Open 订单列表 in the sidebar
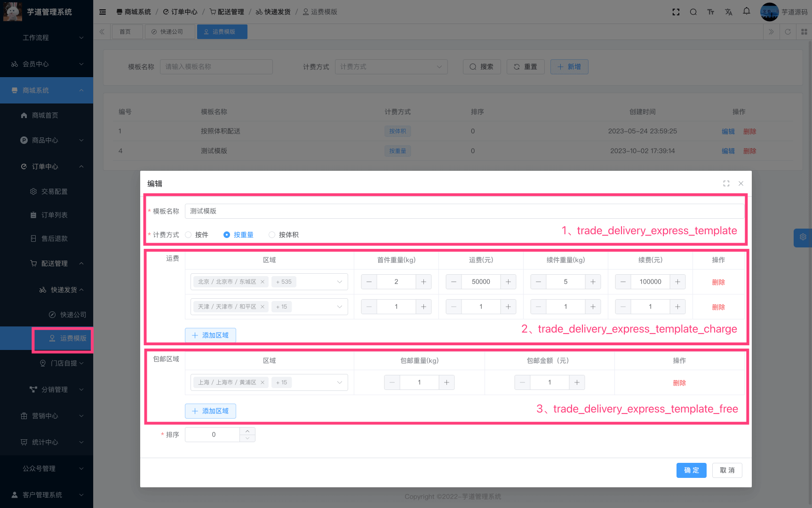Viewport: 812px width, 508px height. click(x=54, y=215)
